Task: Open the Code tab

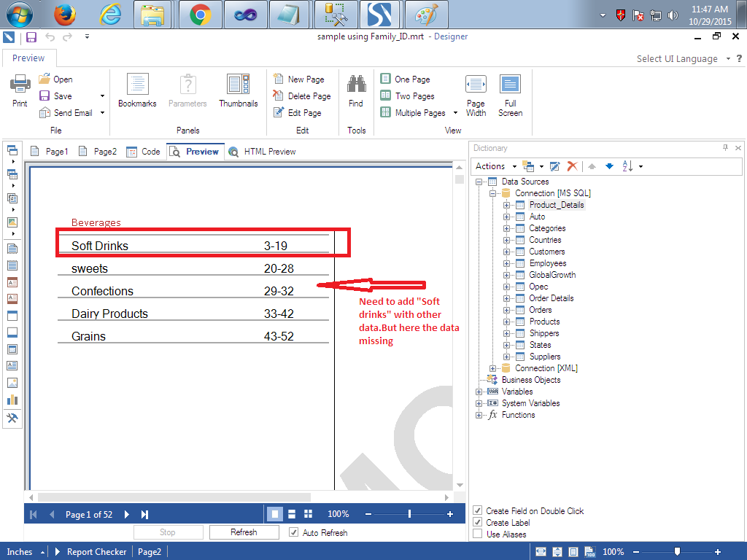Action: [x=144, y=152]
